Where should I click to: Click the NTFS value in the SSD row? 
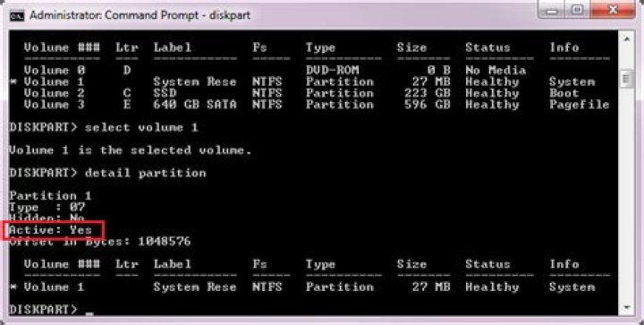[267, 93]
